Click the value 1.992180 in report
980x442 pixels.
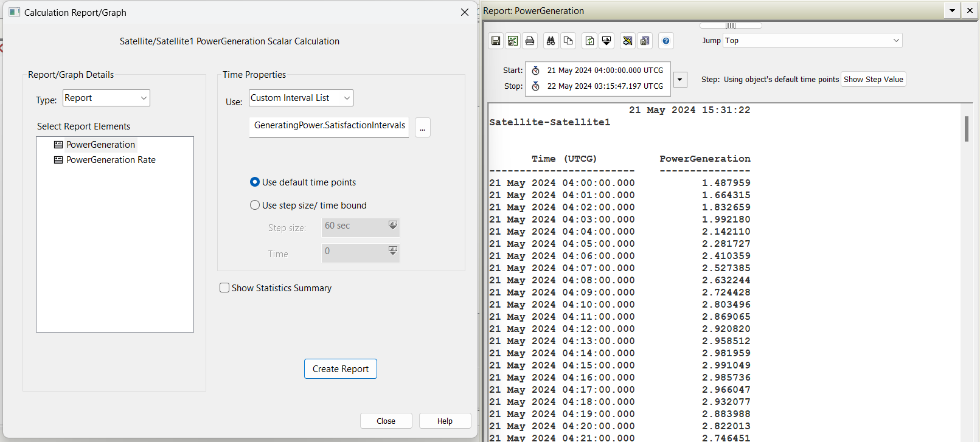[726, 219]
